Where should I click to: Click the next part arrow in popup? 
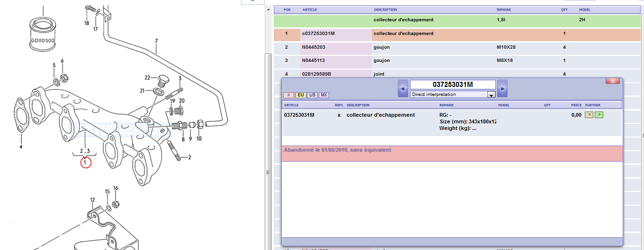(502, 88)
